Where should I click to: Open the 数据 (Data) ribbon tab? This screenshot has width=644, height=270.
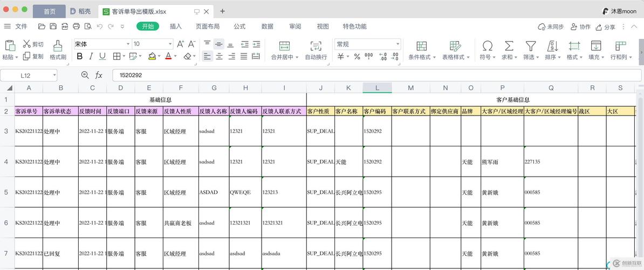pyautogui.click(x=267, y=26)
